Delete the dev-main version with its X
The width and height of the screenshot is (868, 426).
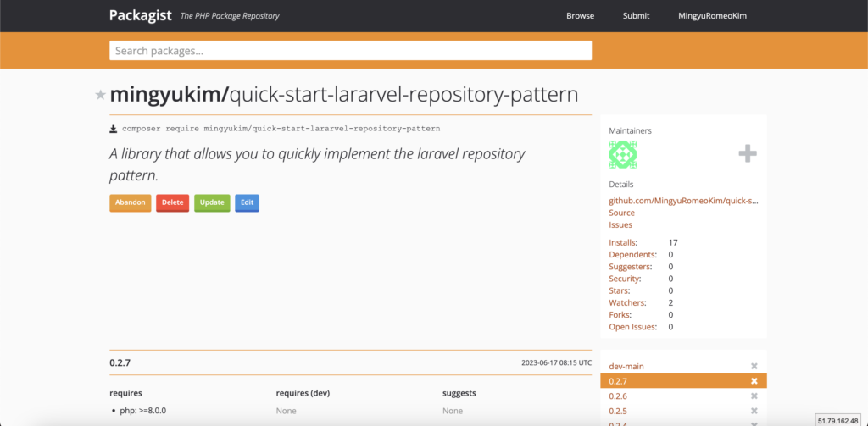(754, 366)
